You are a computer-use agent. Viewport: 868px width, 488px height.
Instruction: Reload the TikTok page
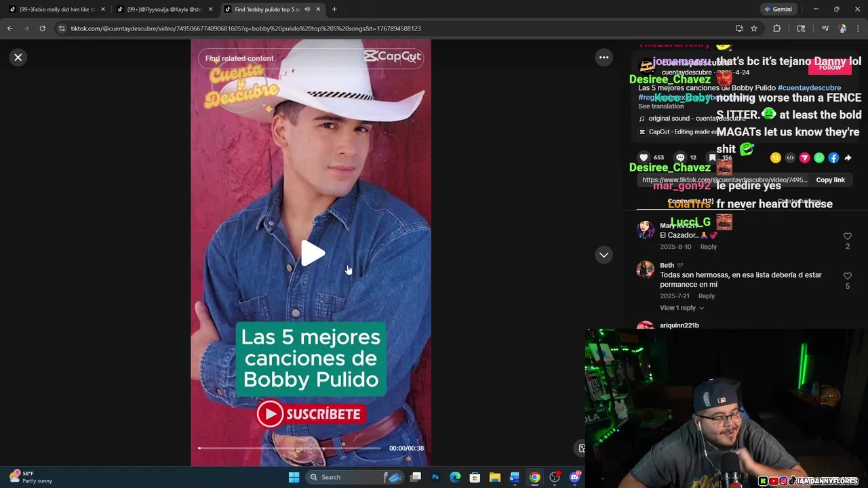(x=42, y=28)
